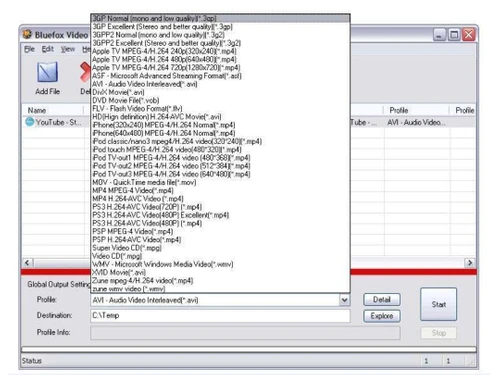
Task: Click the Stop button
Action: tap(438, 333)
